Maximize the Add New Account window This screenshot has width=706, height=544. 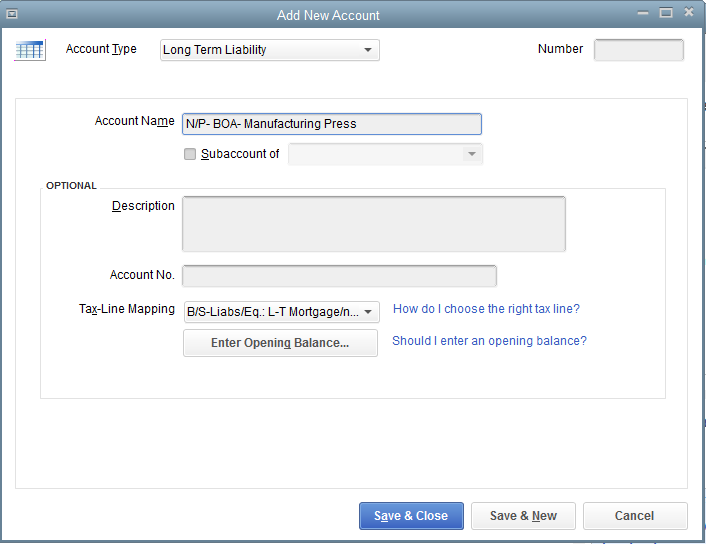666,13
